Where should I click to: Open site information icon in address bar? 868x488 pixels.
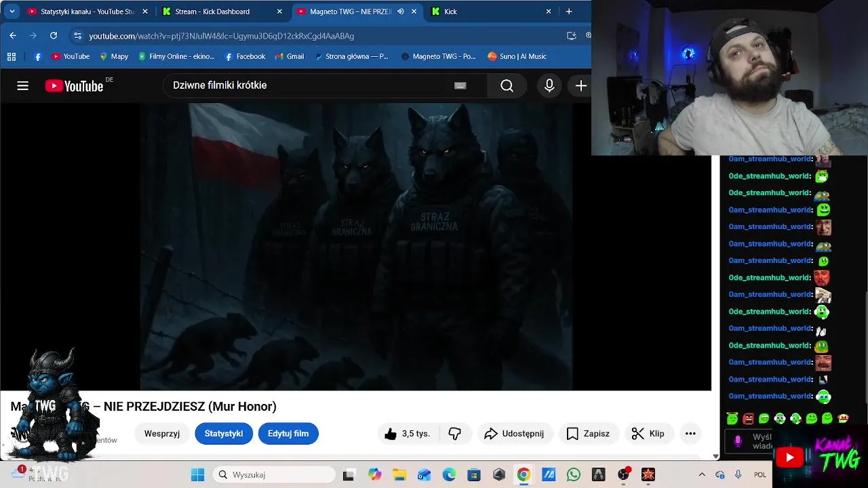coord(77,36)
